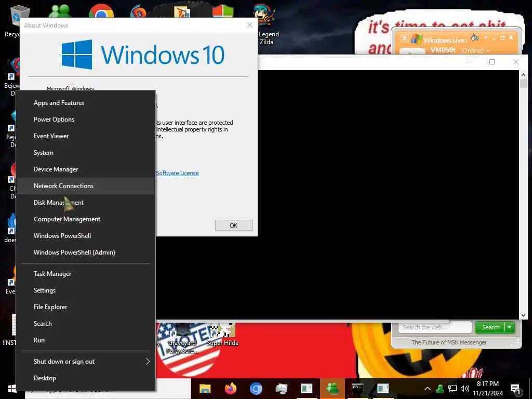Image resolution: width=532 pixels, height=399 pixels.
Task: Open Disk Management
Action: tap(86, 203)
